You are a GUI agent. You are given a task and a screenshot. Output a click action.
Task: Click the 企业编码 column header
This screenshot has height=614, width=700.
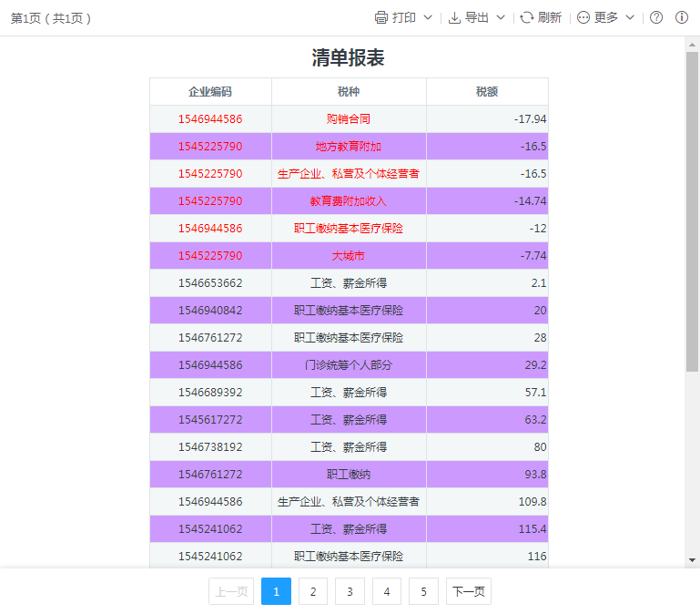(x=210, y=92)
